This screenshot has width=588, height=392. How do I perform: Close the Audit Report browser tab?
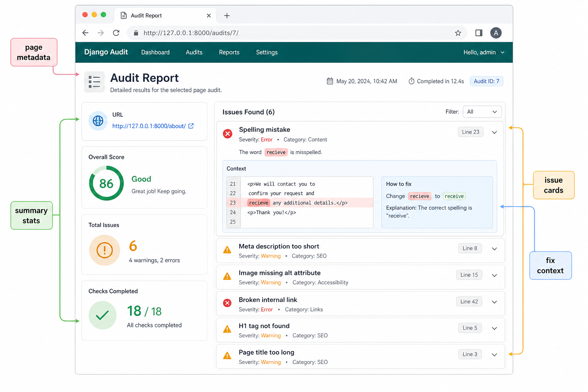209,16
